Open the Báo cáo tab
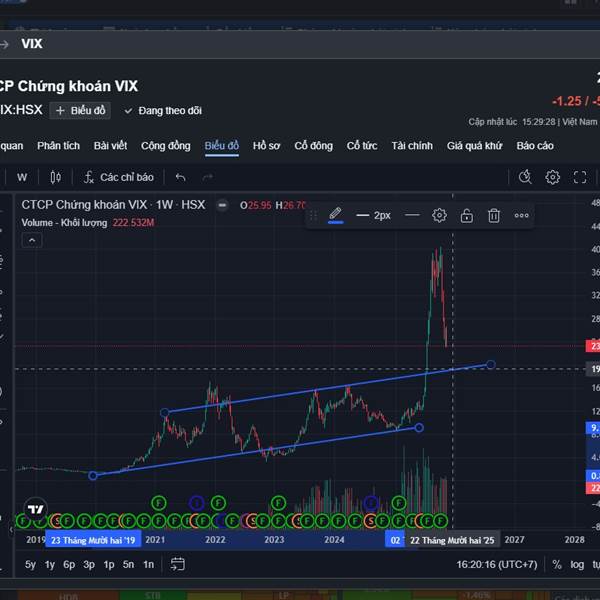This screenshot has height=600, width=600. [x=535, y=146]
